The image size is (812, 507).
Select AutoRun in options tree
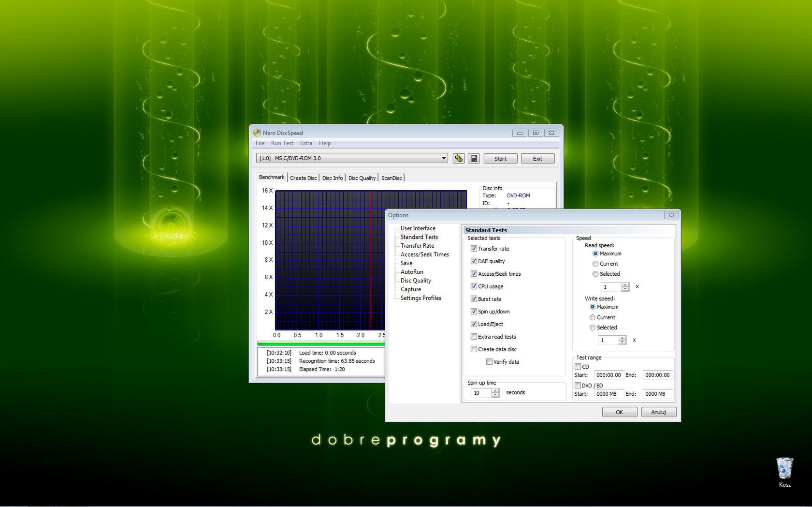pyautogui.click(x=412, y=272)
